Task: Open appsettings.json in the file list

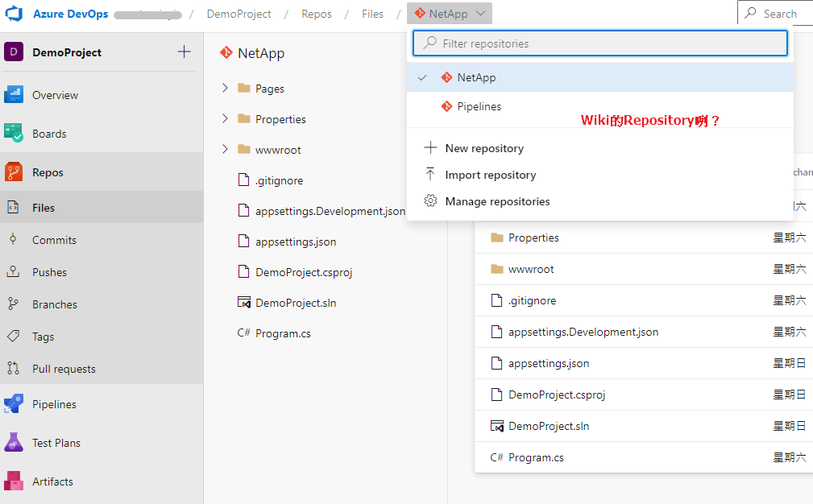Action: coord(549,363)
